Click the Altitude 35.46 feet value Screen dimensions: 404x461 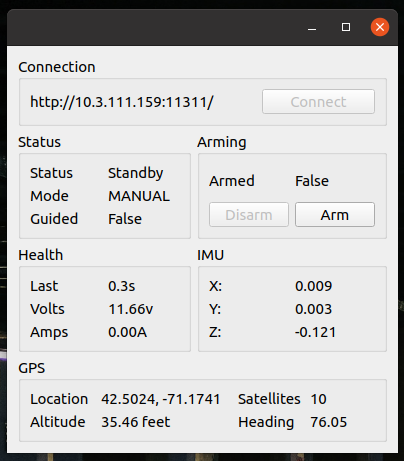point(136,422)
